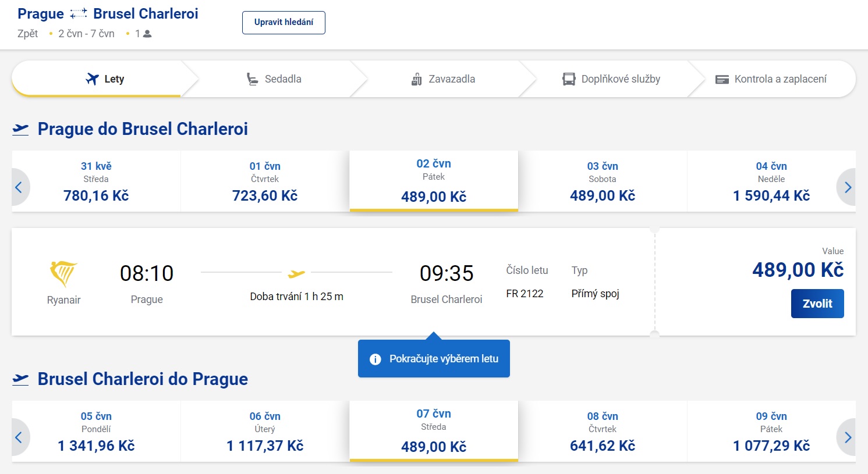Select the 31 kvě Středa outbound date
The height and width of the screenshot is (474, 868).
tap(96, 181)
